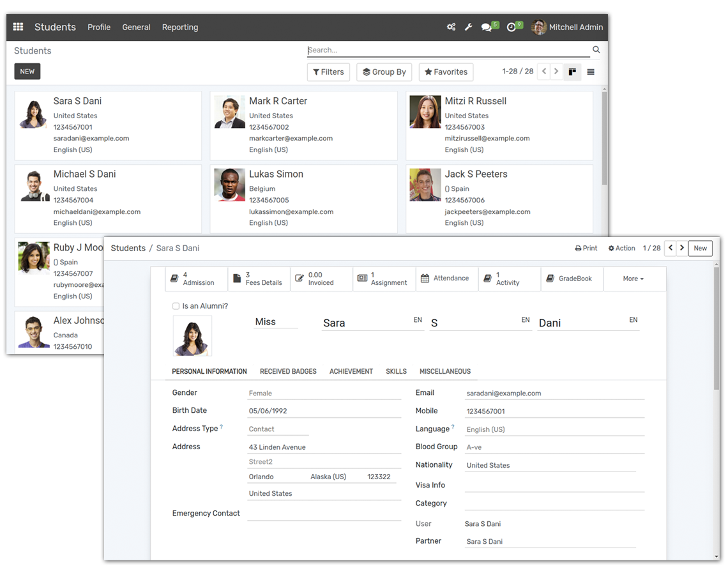Screen dimensions: 728x575
Task: Click the 4 Admission counter button
Action: [x=196, y=279]
